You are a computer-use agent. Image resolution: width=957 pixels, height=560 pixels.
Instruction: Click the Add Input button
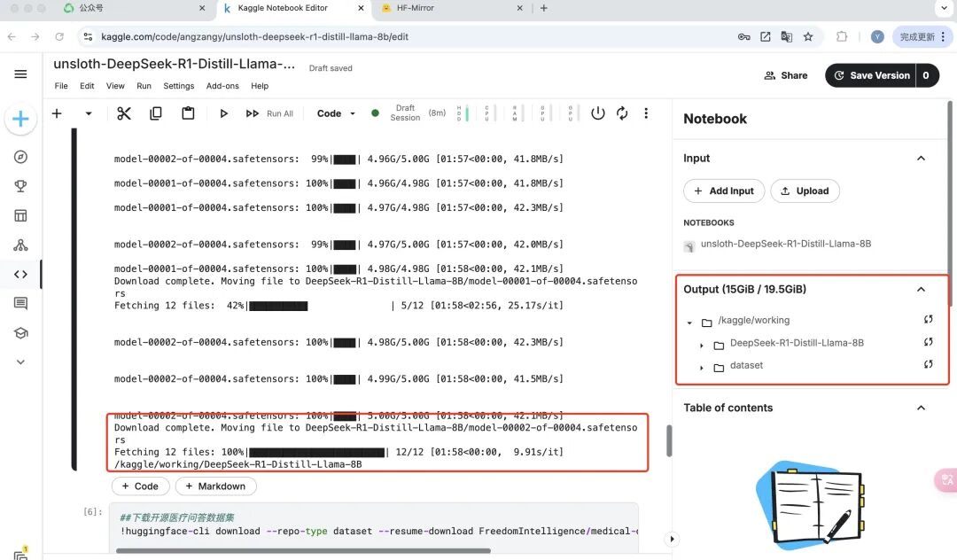point(724,191)
